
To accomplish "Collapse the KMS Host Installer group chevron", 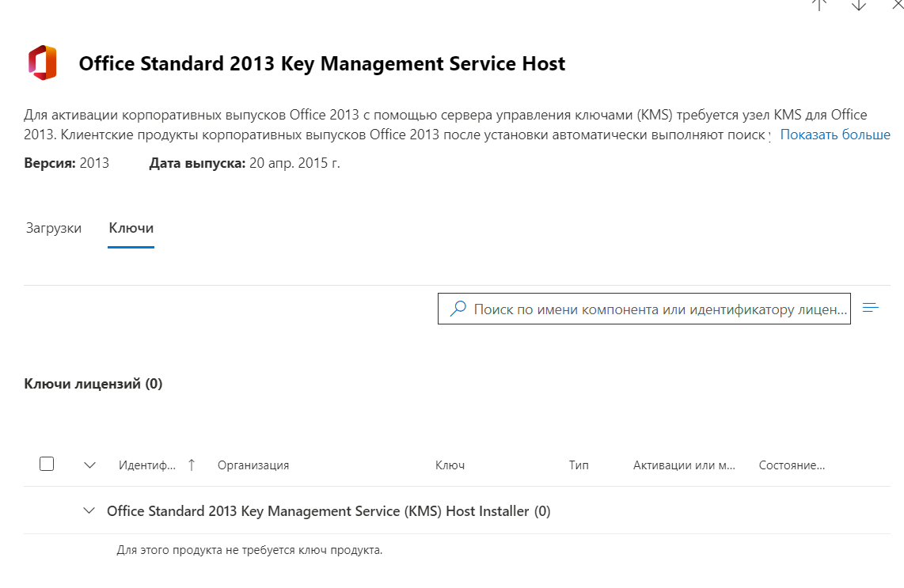I will tap(89, 511).
